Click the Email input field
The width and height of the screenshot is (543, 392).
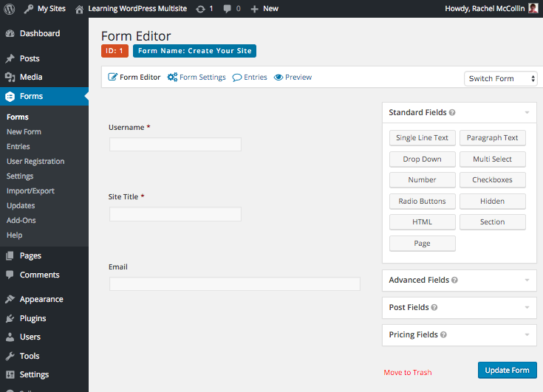coord(235,283)
